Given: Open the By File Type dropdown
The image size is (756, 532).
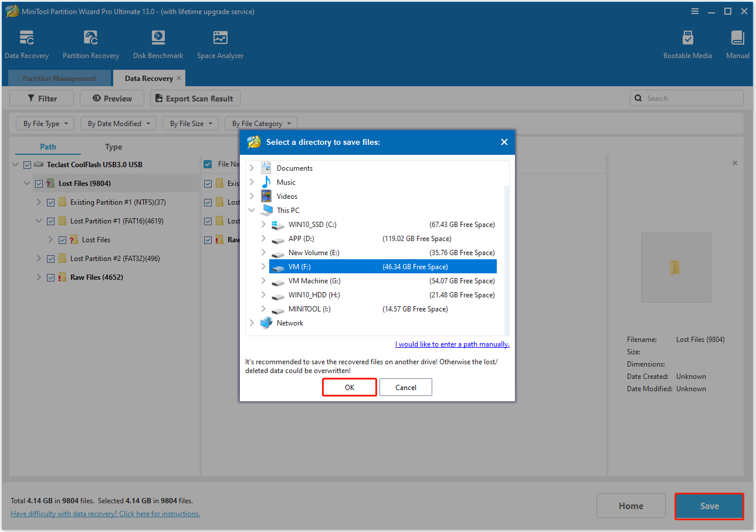Looking at the screenshot, I should coord(45,123).
